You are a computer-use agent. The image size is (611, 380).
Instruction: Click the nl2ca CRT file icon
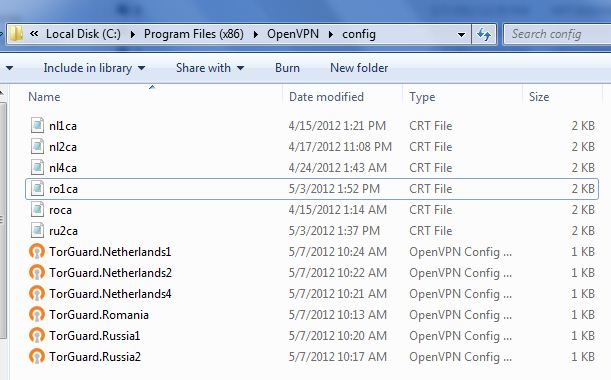[37, 147]
